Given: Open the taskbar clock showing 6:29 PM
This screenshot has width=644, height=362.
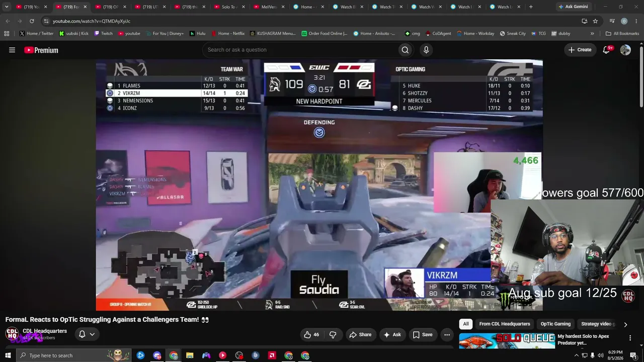Looking at the screenshot, I should click(615, 355).
